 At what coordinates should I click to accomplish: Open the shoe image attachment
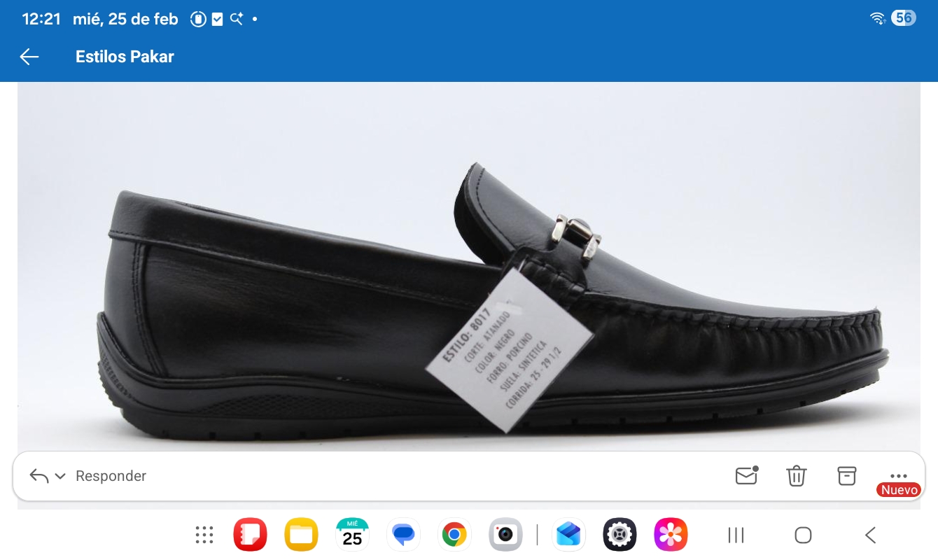(469, 266)
